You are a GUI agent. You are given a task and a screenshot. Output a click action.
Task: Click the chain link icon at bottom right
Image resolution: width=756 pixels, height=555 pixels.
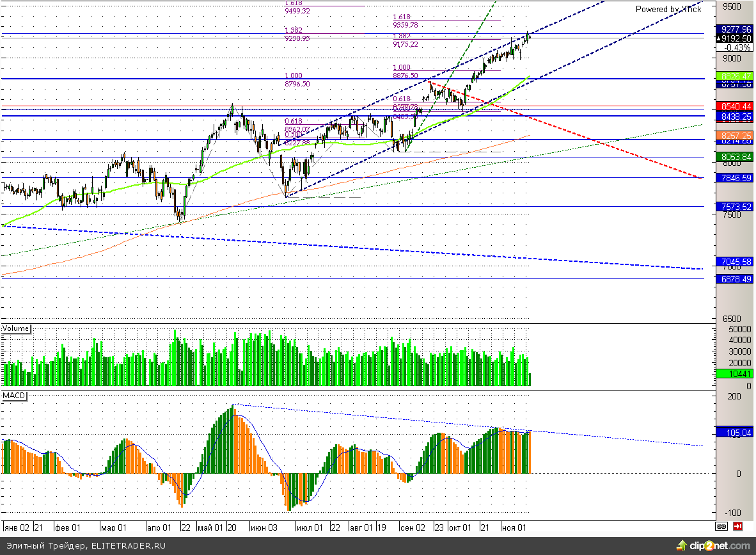click(x=721, y=526)
